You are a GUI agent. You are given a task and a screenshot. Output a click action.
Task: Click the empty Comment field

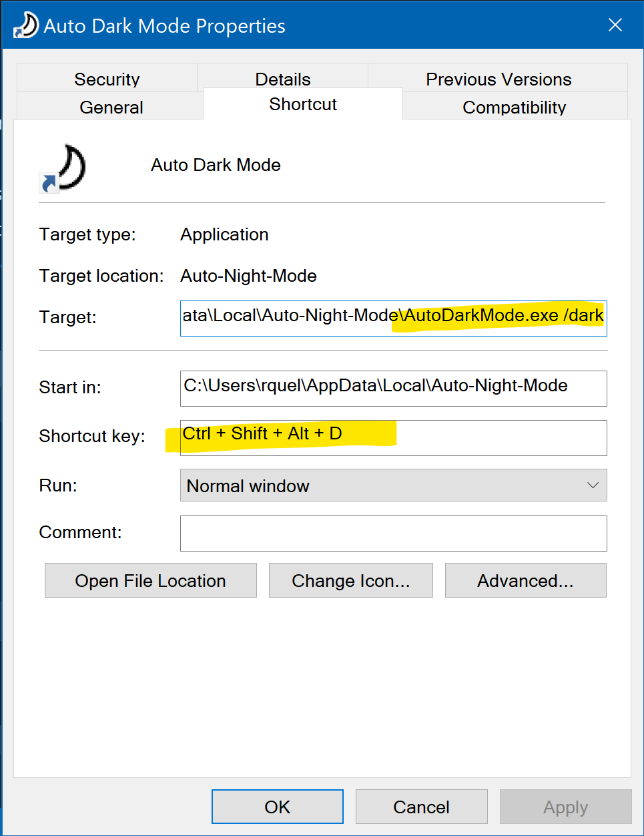click(x=393, y=533)
